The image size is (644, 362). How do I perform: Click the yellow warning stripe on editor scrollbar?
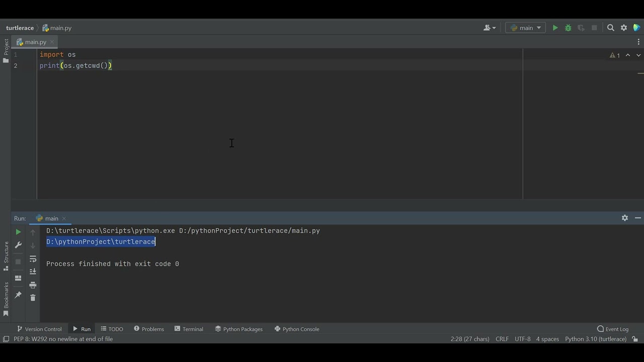(640, 73)
